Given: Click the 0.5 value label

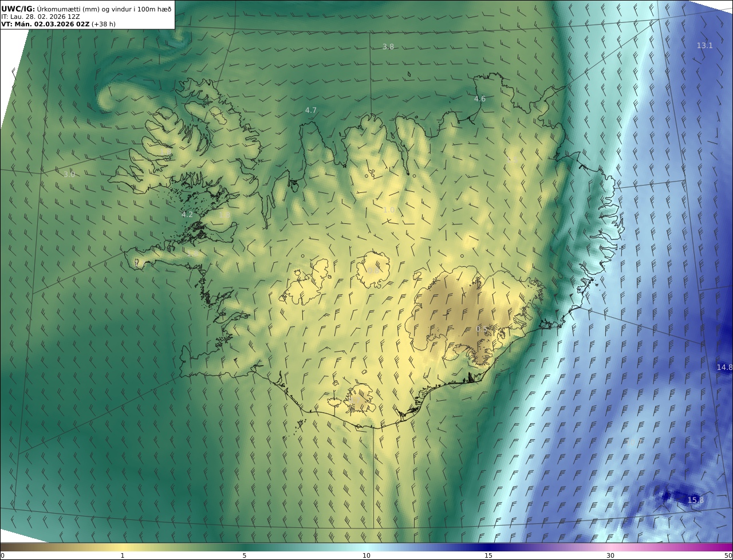Looking at the screenshot, I should pyautogui.click(x=482, y=329).
